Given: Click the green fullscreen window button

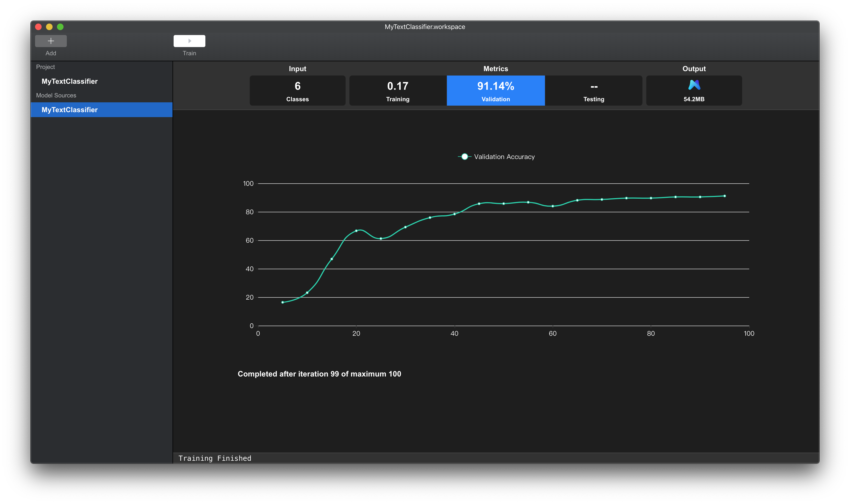Looking at the screenshot, I should 60,27.
